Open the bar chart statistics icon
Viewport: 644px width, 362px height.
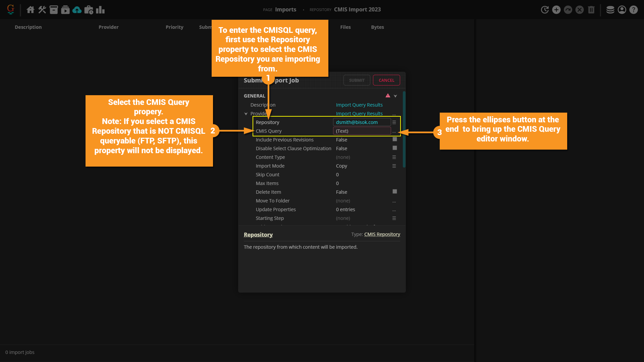pyautogui.click(x=100, y=10)
